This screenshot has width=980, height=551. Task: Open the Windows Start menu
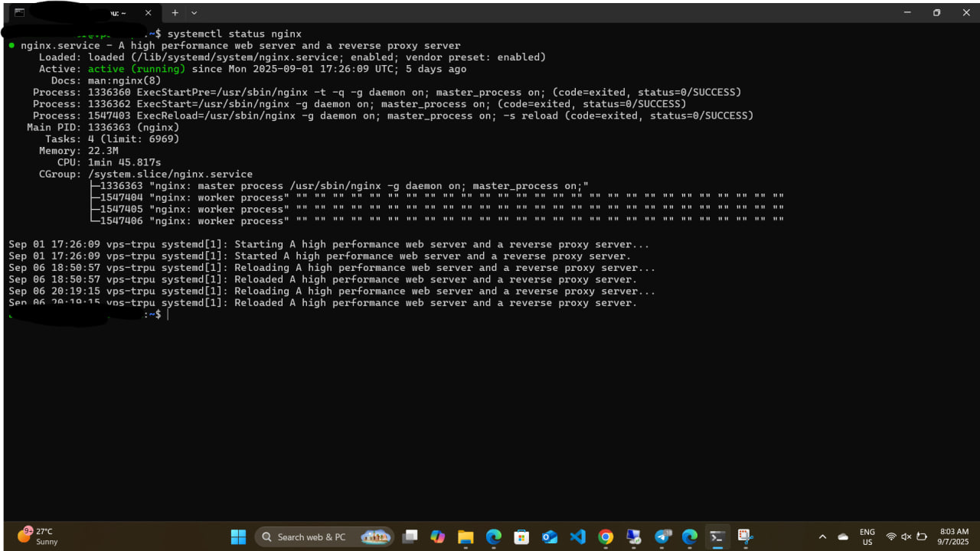pos(238,536)
